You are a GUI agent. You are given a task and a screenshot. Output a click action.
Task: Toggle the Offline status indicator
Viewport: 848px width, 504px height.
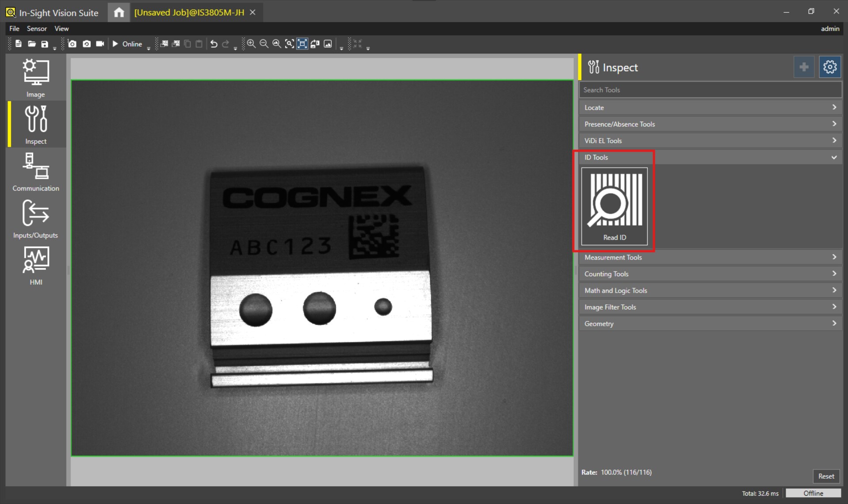coord(814,493)
